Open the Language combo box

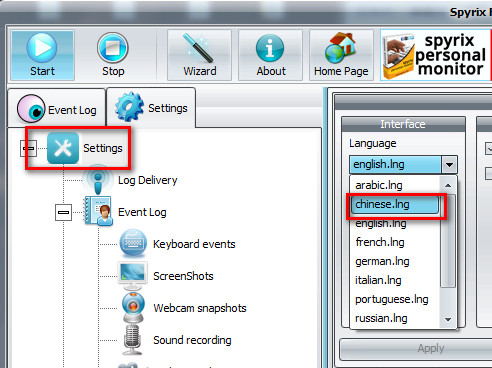point(403,164)
